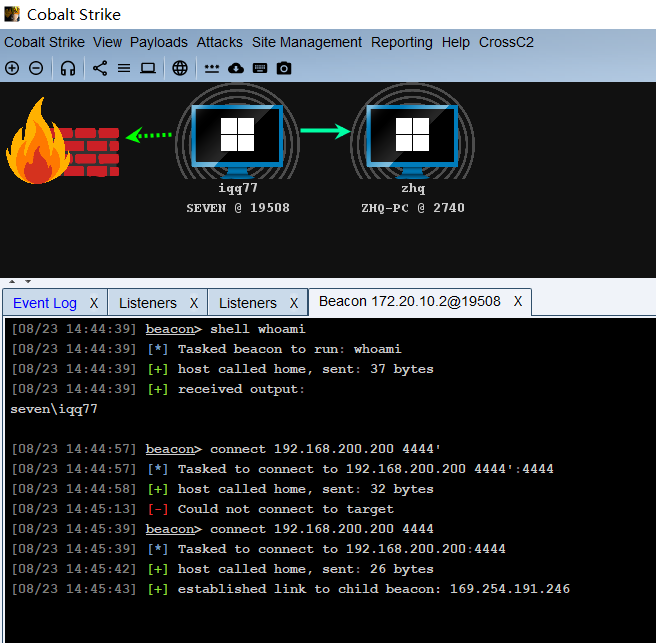Click the 'received output:' log line
Screen dimensions: 656x643
coord(158,389)
